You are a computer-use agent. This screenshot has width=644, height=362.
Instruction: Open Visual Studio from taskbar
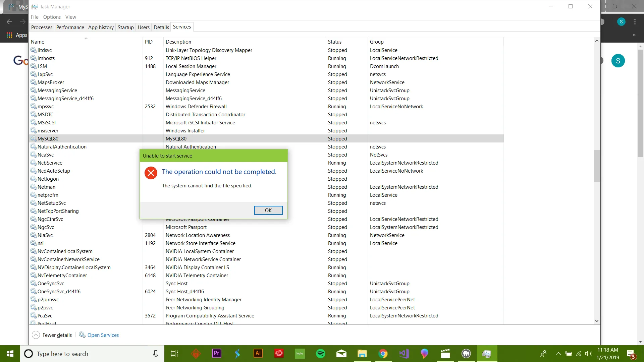[x=404, y=353]
